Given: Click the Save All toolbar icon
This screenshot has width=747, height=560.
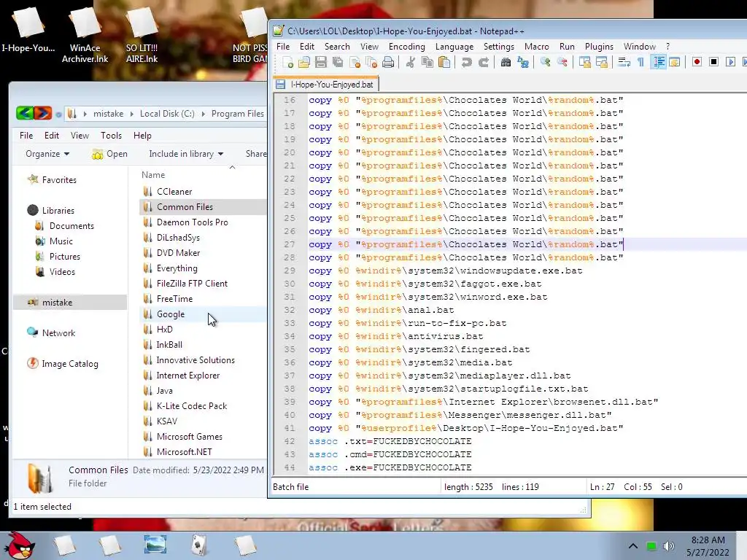Looking at the screenshot, I should [x=338, y=63].
